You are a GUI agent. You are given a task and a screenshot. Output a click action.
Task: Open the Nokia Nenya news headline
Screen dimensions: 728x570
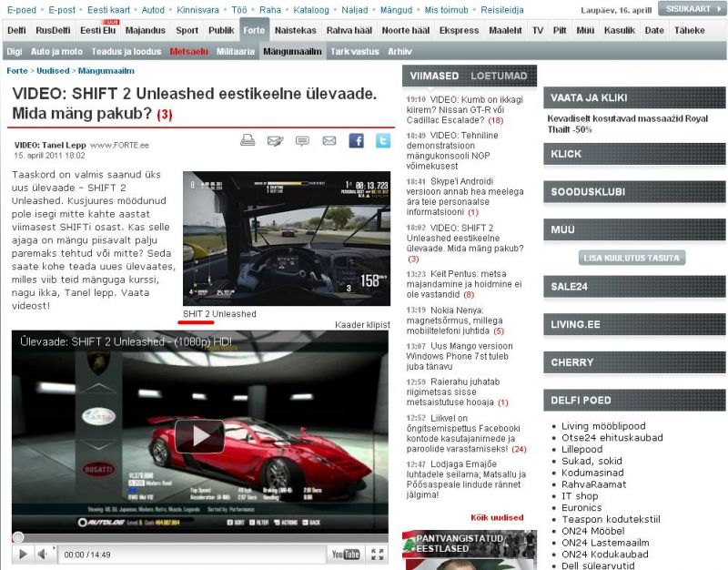(454, 321)
